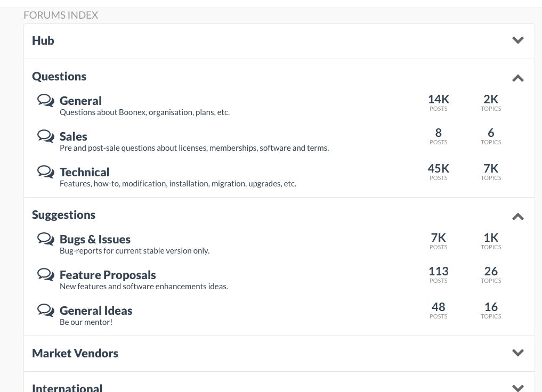The height and width of the screenshot is (392, 542).
Task: Click the chat icon beside Sales forum
Action: tap(46, 136)
